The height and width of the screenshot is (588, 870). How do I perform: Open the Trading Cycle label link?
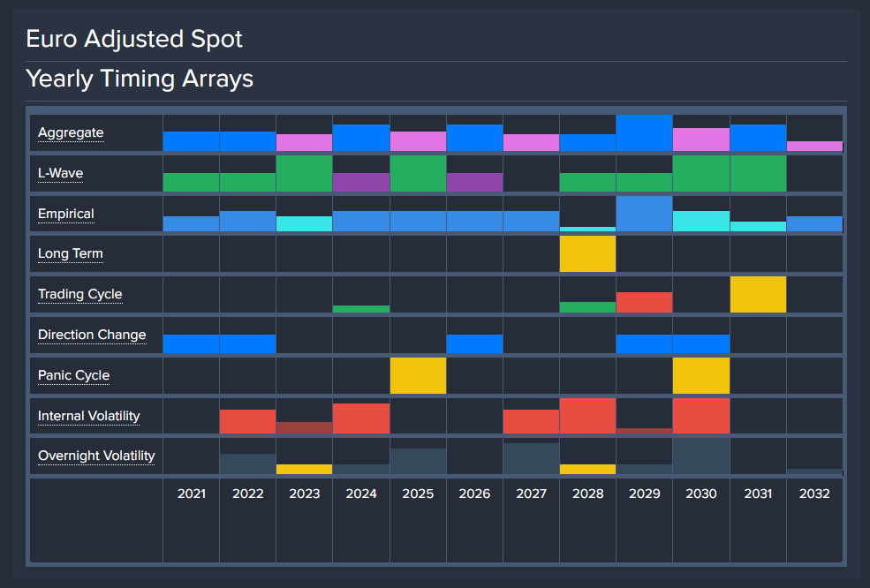(79, 294)
